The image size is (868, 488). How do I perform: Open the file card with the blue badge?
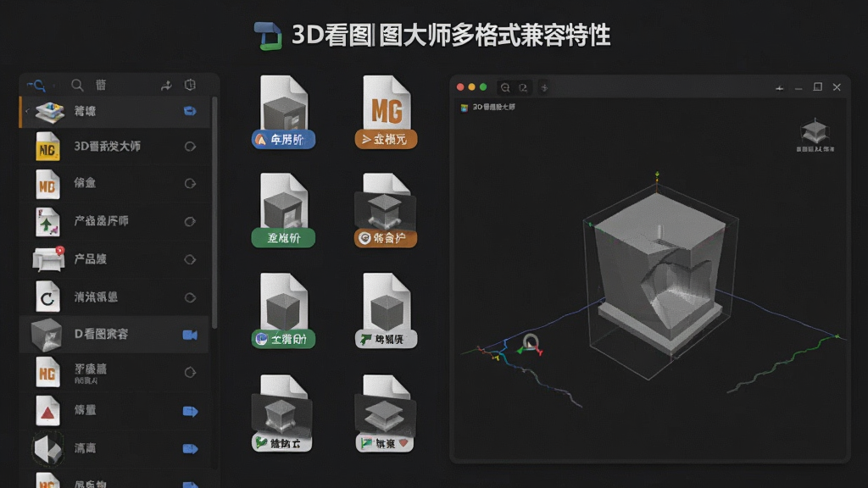pyautogui.click(x=283, y=113)
